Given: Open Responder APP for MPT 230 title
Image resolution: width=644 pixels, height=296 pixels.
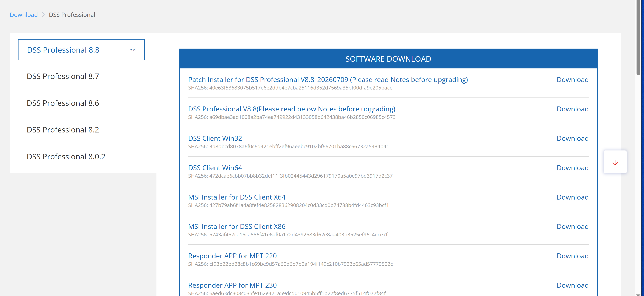Looking at the screenshot, I should (232, 285).
